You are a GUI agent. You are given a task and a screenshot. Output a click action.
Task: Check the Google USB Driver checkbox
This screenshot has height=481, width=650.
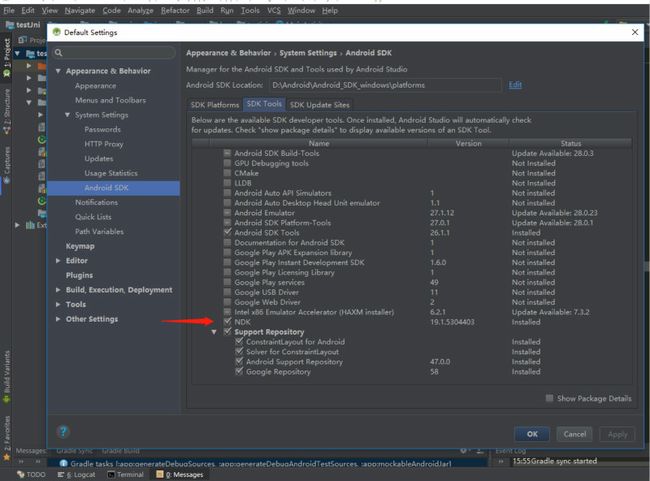(x=227, y=292)
